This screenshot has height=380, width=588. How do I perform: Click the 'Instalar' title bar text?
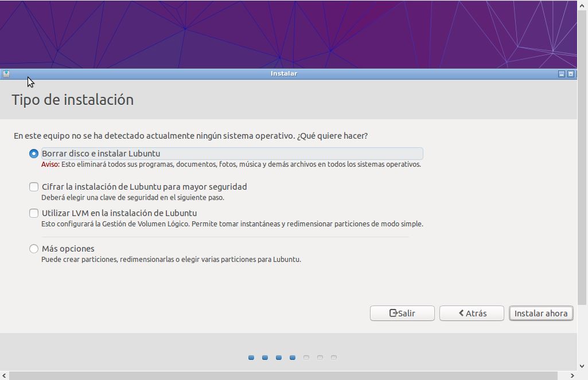point(284,74)
